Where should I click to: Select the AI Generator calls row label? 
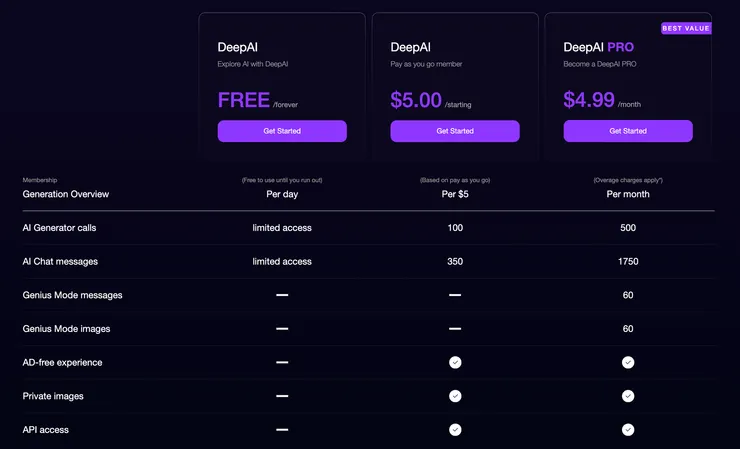coord(59,228)
